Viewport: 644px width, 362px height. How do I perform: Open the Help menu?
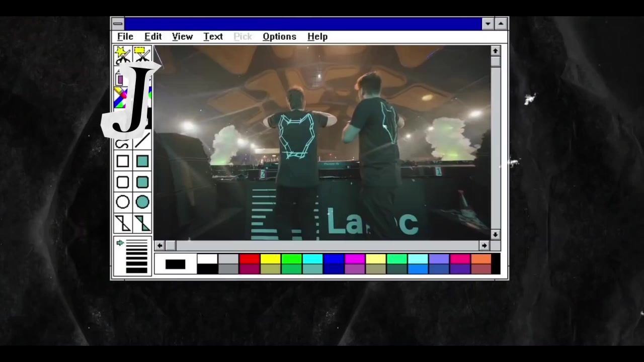317,37
